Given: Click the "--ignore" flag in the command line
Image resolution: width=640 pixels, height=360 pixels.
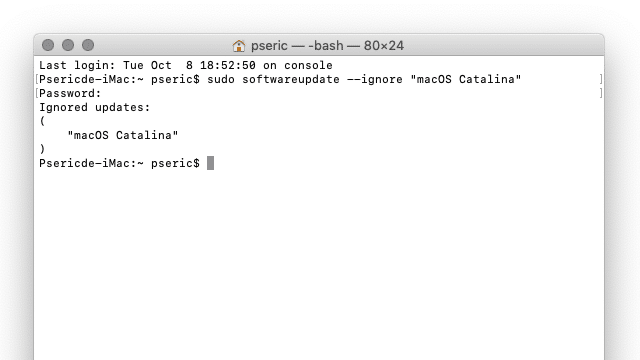Looking at the screenshot, I should pyautogui.click(x=375, y=79).
